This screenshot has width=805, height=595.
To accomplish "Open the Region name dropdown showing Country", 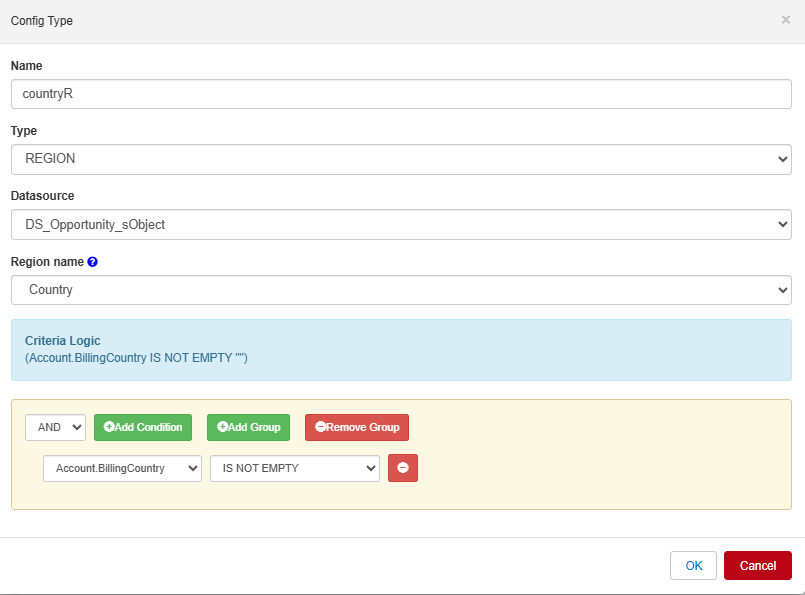I will (401, 290).
